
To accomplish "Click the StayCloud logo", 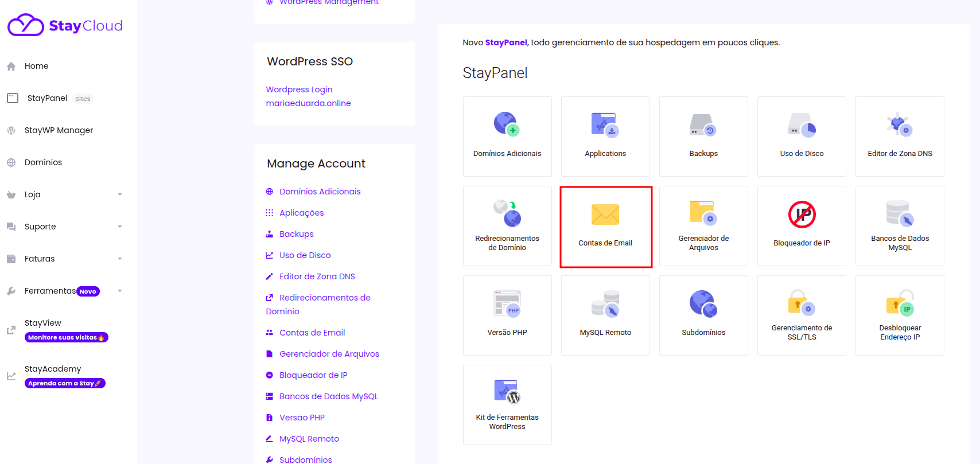I will (65, 25).
